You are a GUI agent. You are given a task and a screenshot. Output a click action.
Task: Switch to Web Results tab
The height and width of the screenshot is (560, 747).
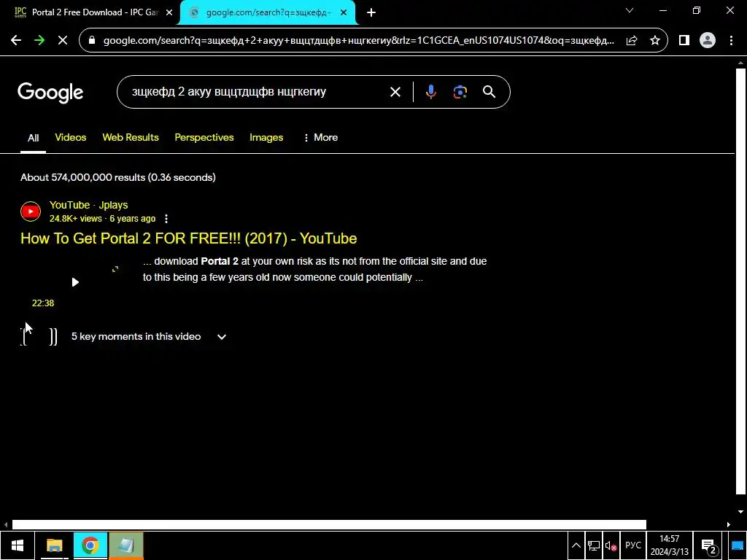131,137
